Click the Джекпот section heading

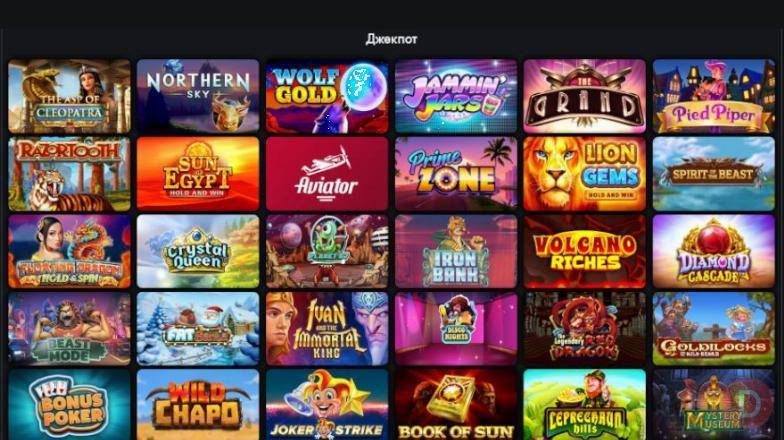[391, 39]
